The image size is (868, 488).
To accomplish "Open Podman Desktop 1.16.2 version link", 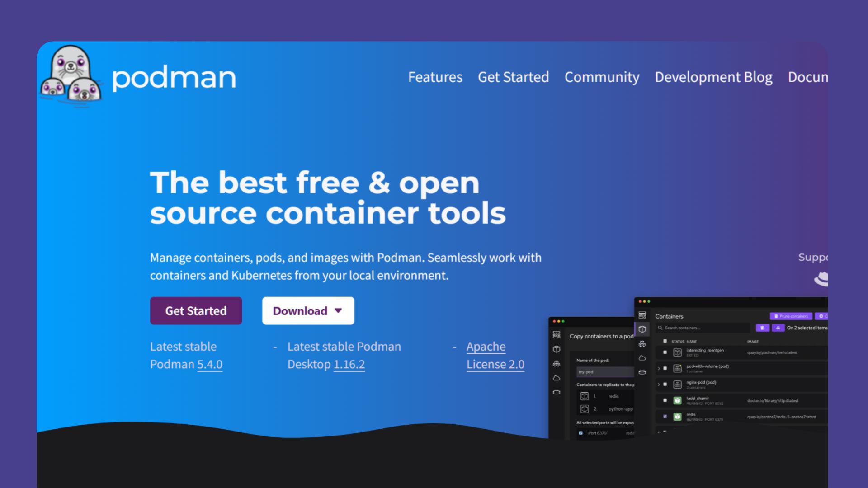I will tap(349, 365).
